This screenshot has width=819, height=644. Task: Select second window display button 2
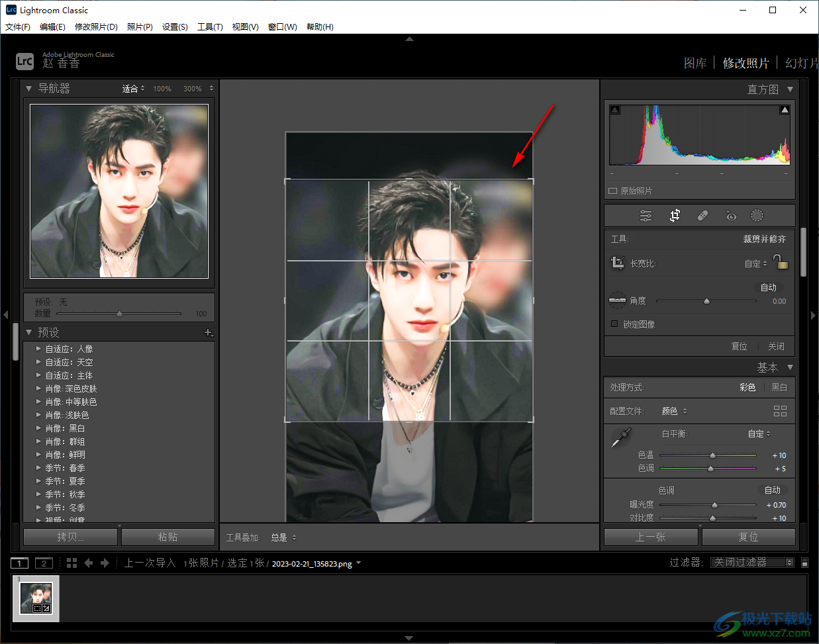coord(44,563)
